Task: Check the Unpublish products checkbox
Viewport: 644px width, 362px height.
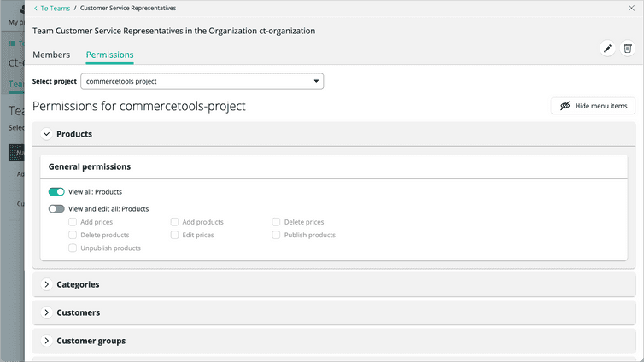Action: click(x=73, y=248)
